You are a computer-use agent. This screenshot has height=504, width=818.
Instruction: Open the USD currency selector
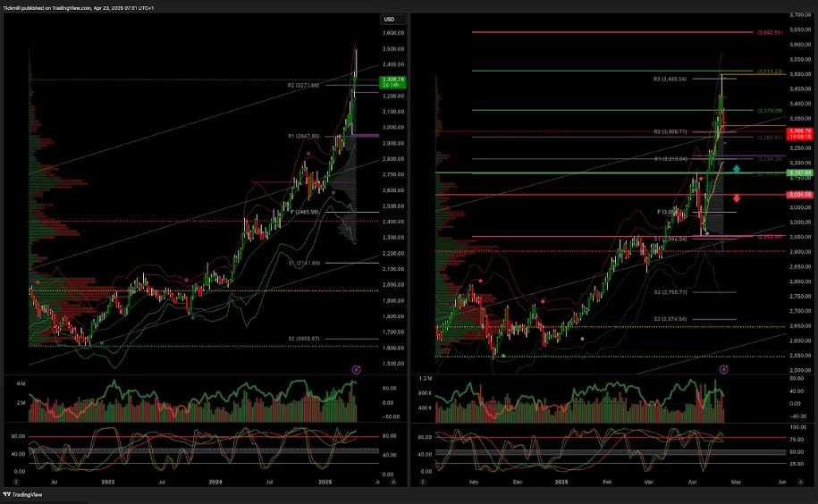pyautogui.click(x=392, y=19)
